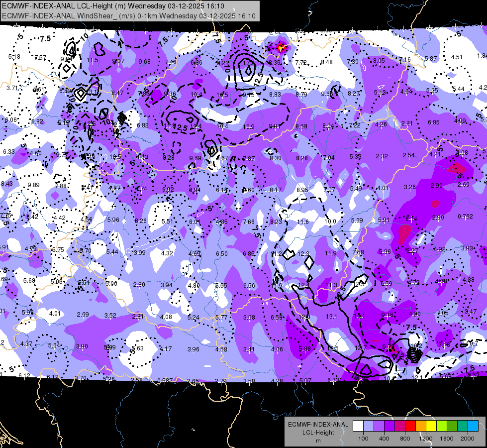Click the yellow legend swatch
The width and height of the screenshot is (487, 448).
click(x=431, y=426)
